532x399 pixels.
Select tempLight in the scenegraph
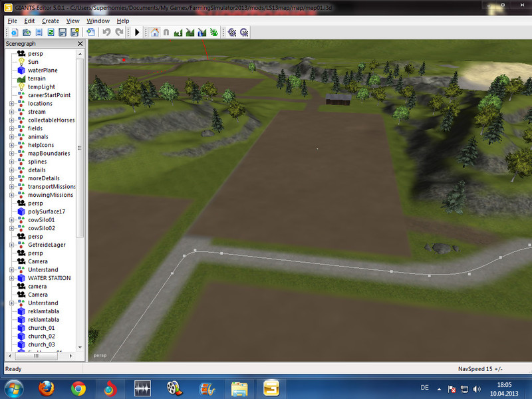(41, 87)
